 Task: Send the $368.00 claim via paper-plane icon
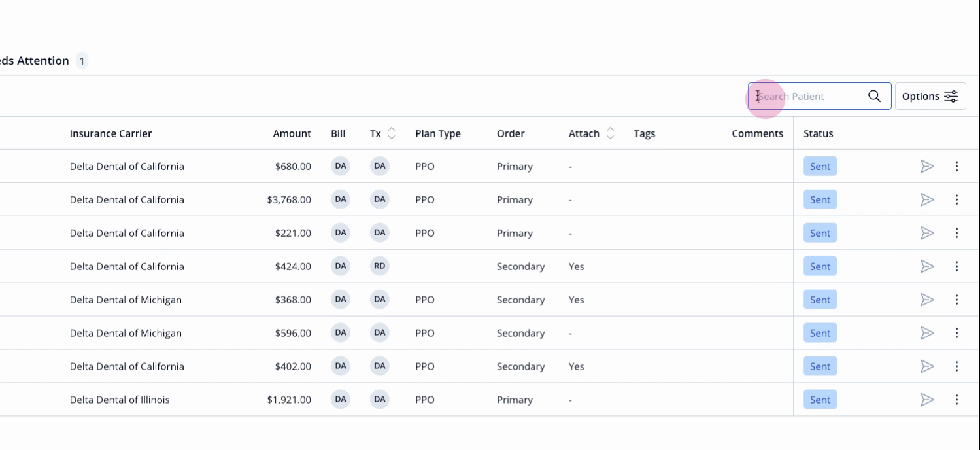927,300
